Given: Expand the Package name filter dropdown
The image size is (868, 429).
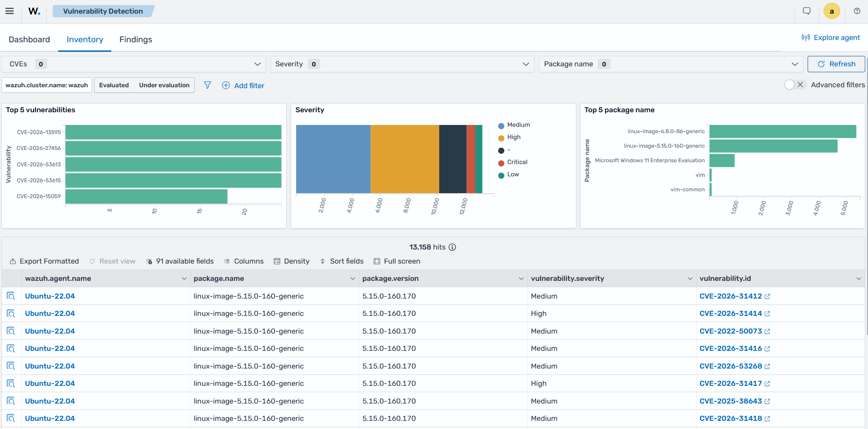Looking at the screenshot, I should pos(671,64).
